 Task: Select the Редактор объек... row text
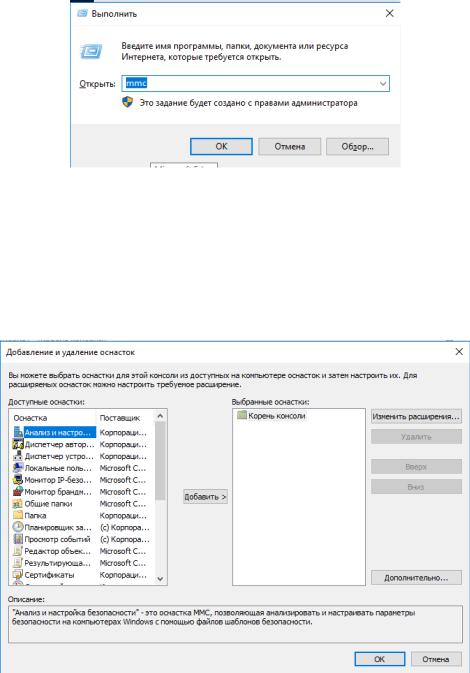58,551
